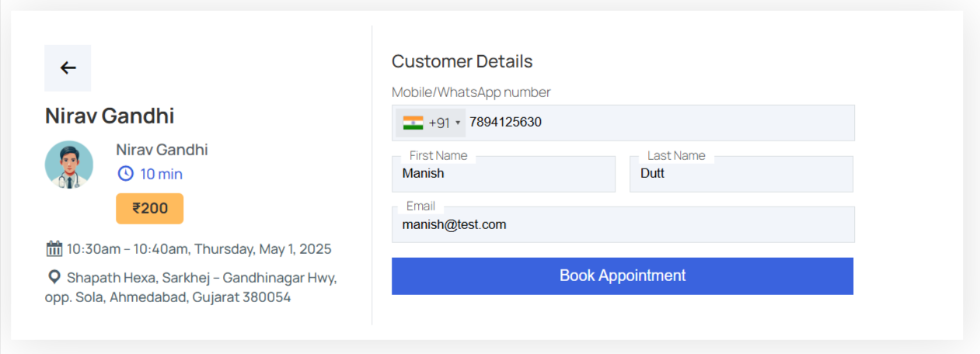Focus the Last Name field containing Dutt
Image resolution: width=980 pixels, height=354 pixels.
point(741,174)
